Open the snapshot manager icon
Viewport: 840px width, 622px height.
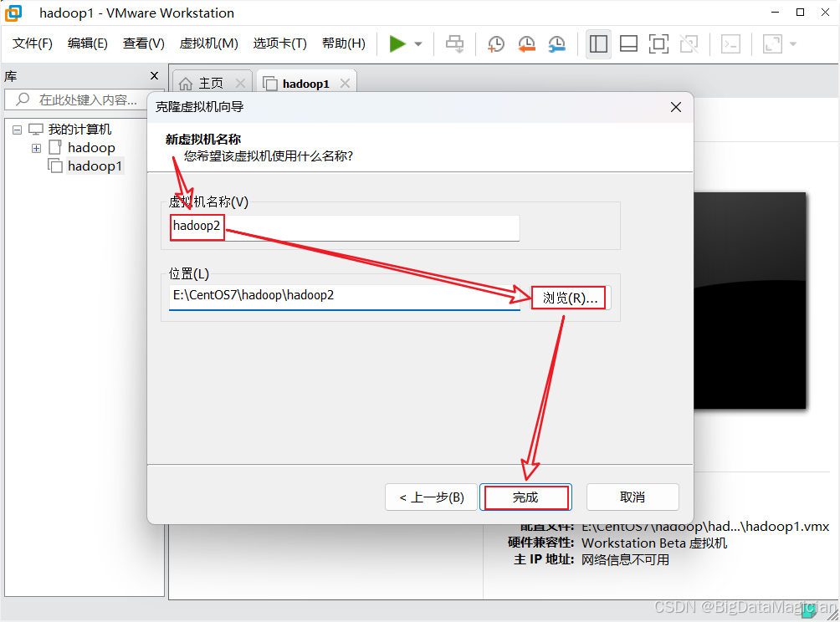[557, 44]
